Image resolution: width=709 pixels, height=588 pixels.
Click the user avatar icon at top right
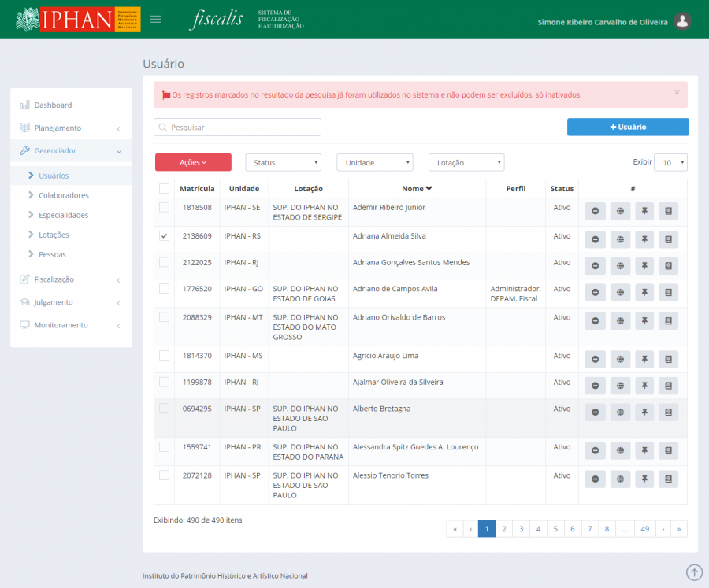683,22
